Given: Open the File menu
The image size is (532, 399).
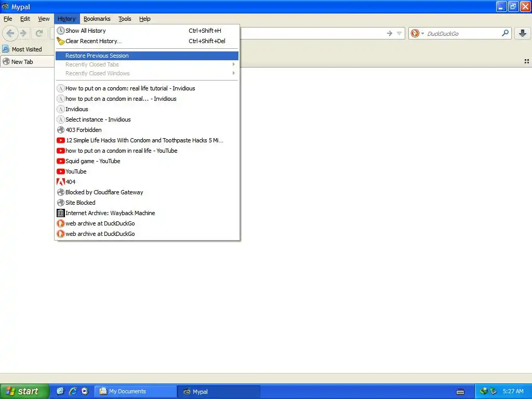Looking at the screenshot, I should (8, 19).
